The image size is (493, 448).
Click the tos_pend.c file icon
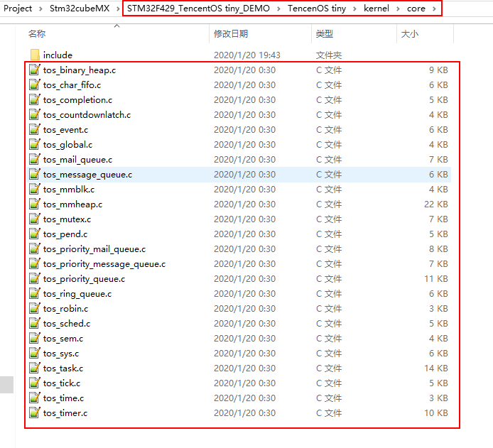(35, 234)
